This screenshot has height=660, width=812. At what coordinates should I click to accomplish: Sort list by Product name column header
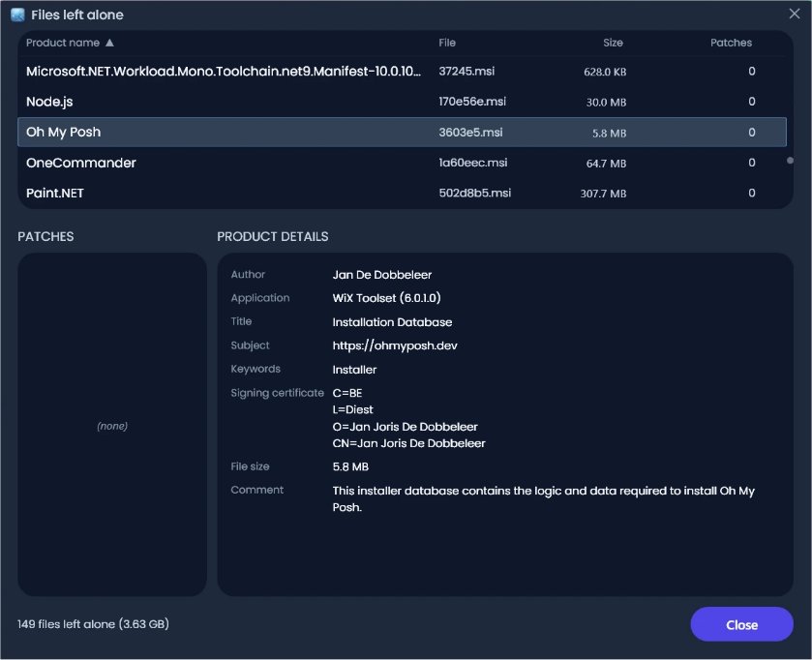63,43
